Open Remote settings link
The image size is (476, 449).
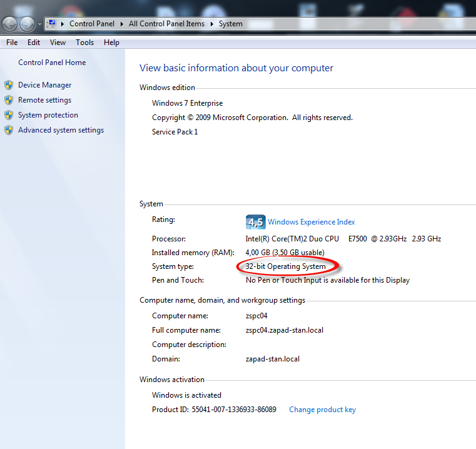[44, 100]
